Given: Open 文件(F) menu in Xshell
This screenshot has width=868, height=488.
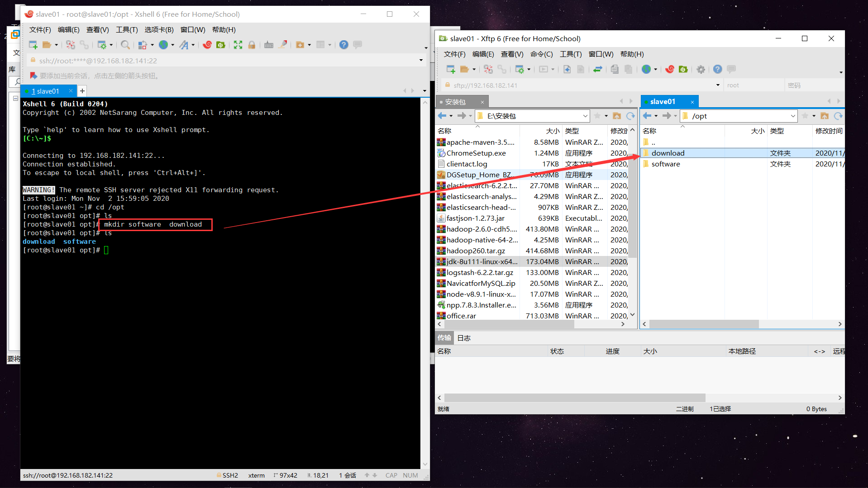Looking at the screenshot, I should tap(40, 30).
